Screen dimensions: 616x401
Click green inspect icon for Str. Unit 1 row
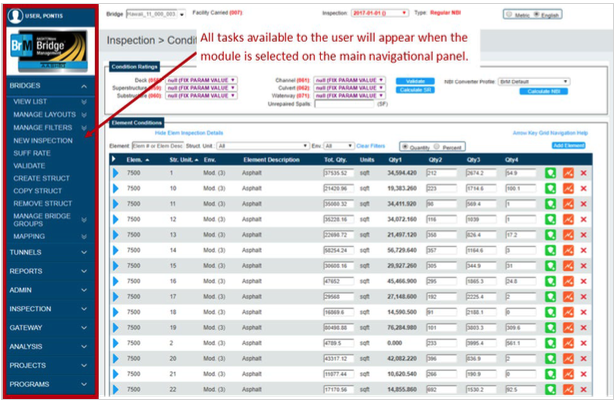(550, 173)
